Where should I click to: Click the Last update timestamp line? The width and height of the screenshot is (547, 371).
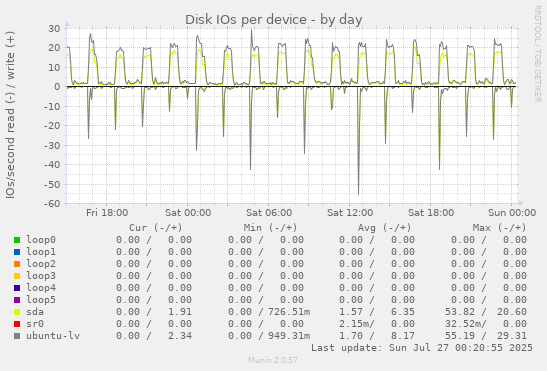(x=422, y=348)
